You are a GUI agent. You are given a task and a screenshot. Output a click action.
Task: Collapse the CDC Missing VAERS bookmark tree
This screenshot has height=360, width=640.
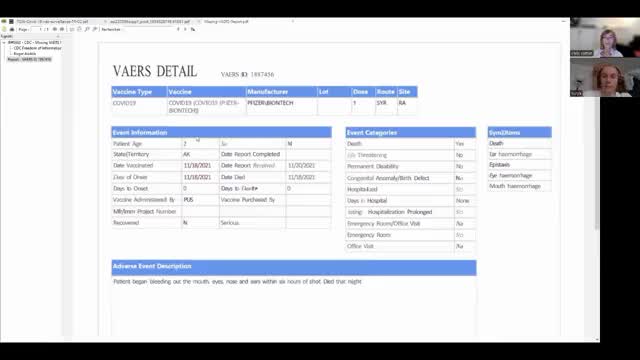[4, 42]
